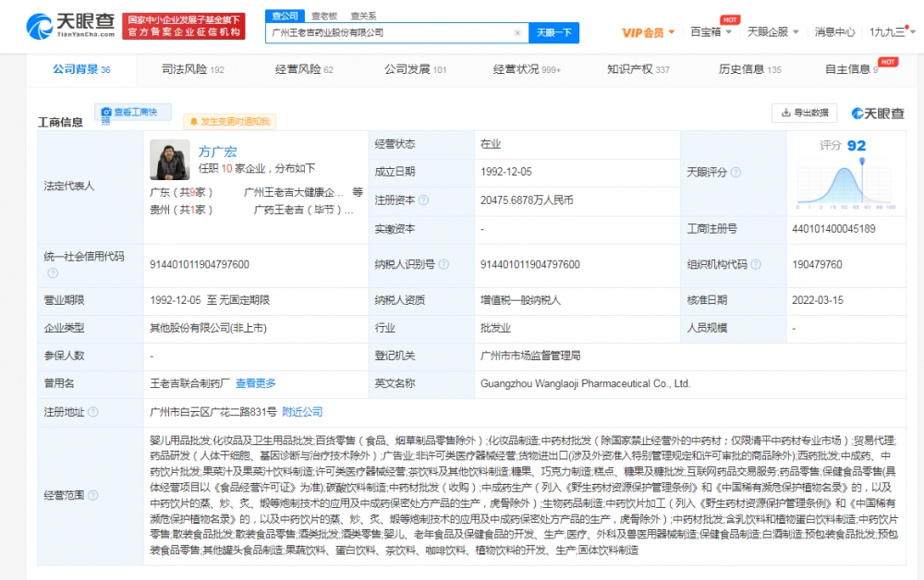Click the help icon next to 组织机构代码
924x580 pixels.
point(756,264)
